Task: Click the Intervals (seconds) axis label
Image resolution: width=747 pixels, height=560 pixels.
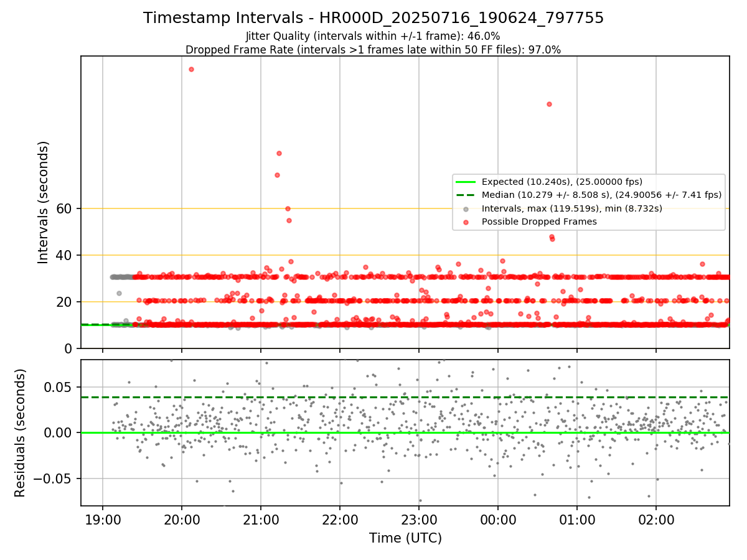Action: pyautogui.click(x=44, y=202)
